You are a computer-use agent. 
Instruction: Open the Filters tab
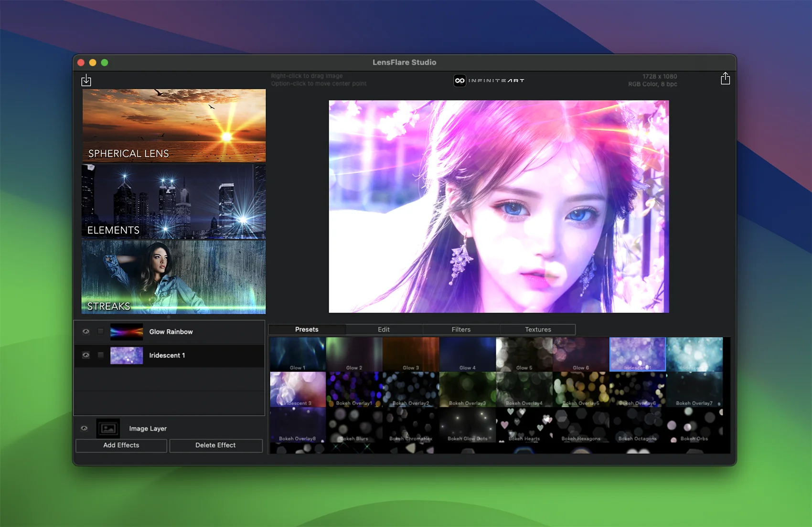click(461, 329)
